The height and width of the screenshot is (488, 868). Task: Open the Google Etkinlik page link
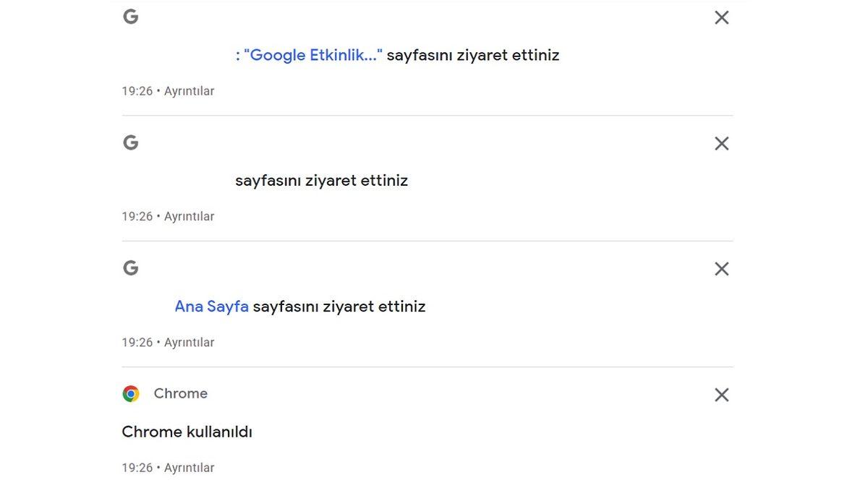(310, 55)
